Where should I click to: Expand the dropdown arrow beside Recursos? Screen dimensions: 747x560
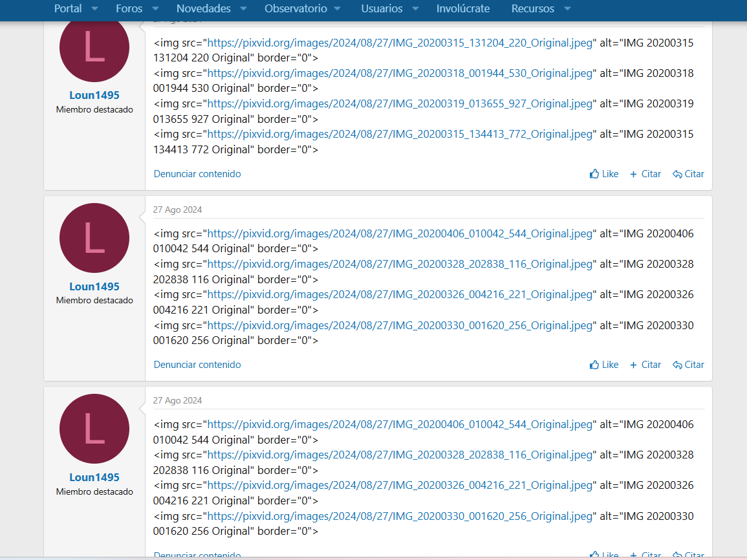(567, 8)
